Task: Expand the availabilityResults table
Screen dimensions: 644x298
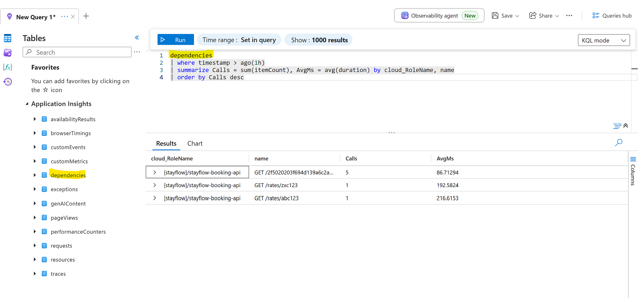Action: [x=35, y=119]
